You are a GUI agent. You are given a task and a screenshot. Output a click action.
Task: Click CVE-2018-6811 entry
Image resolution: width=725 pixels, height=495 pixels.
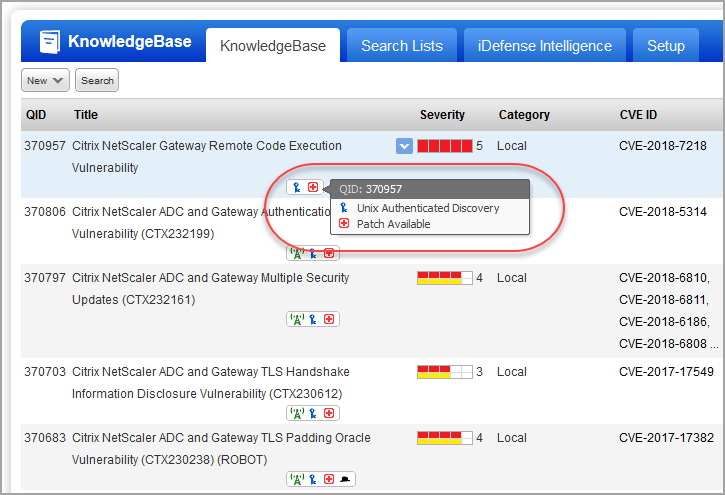tap(663, 300)
